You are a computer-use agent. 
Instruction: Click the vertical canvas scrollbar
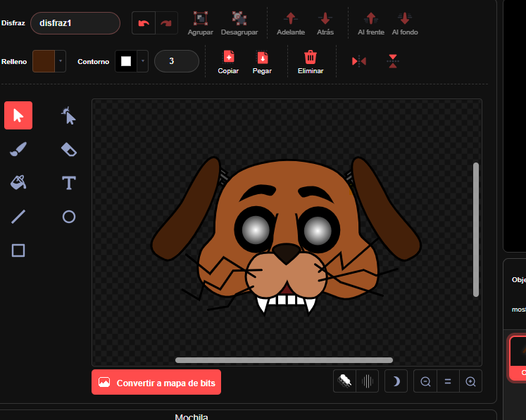point(476,229)
